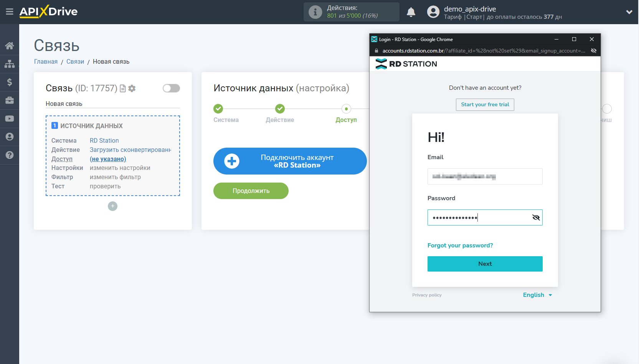Toggle password visibility eye icon
639x364 pixels.
point(536,217)
